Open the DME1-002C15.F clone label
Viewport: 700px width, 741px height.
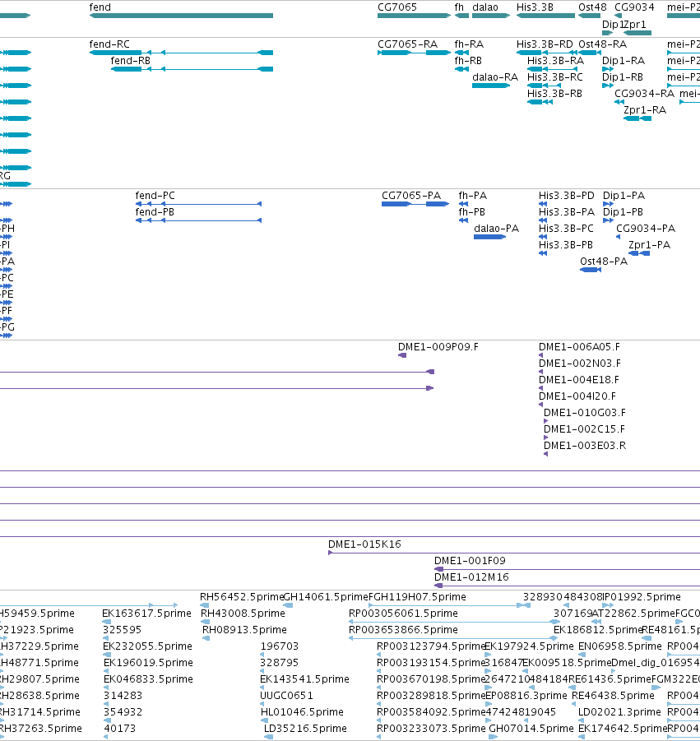tap(584, 429)
